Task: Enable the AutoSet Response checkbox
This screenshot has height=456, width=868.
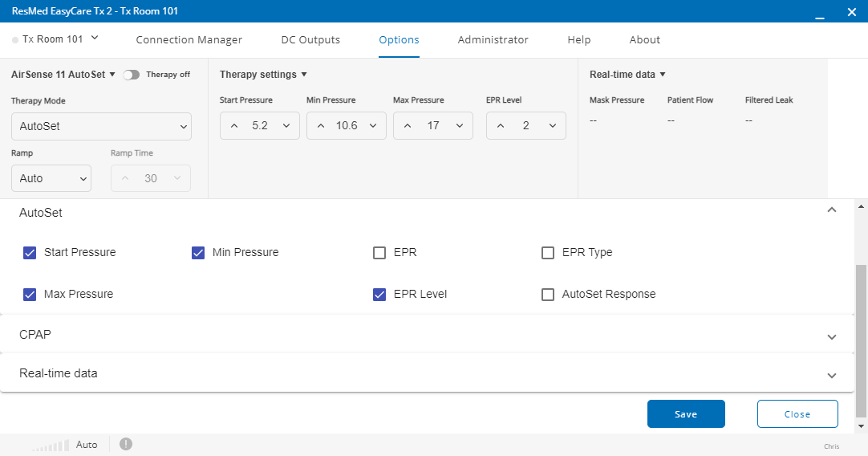Action: click(x=547, y=294)
